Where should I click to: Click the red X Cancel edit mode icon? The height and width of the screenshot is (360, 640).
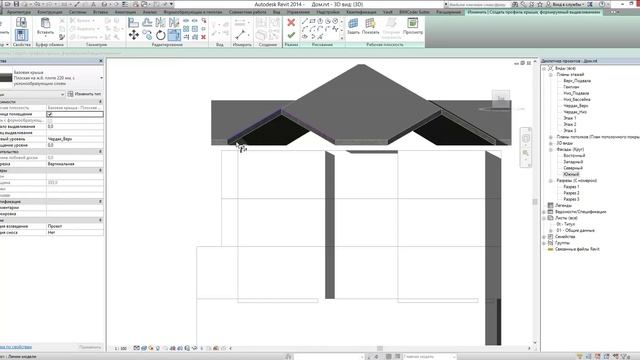291,22
